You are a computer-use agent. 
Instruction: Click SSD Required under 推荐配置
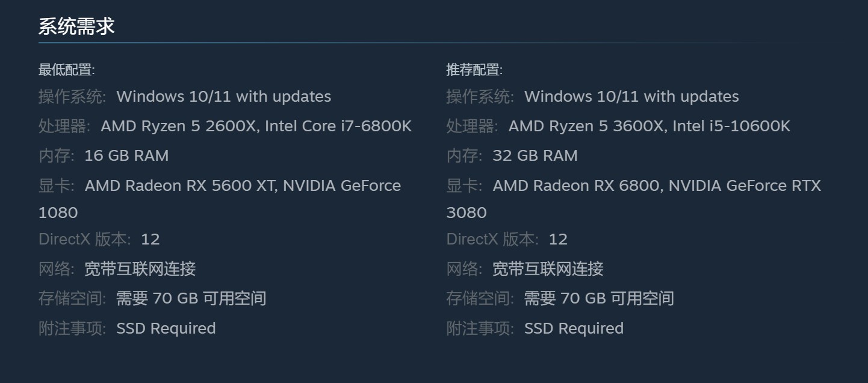pos(574,328)
